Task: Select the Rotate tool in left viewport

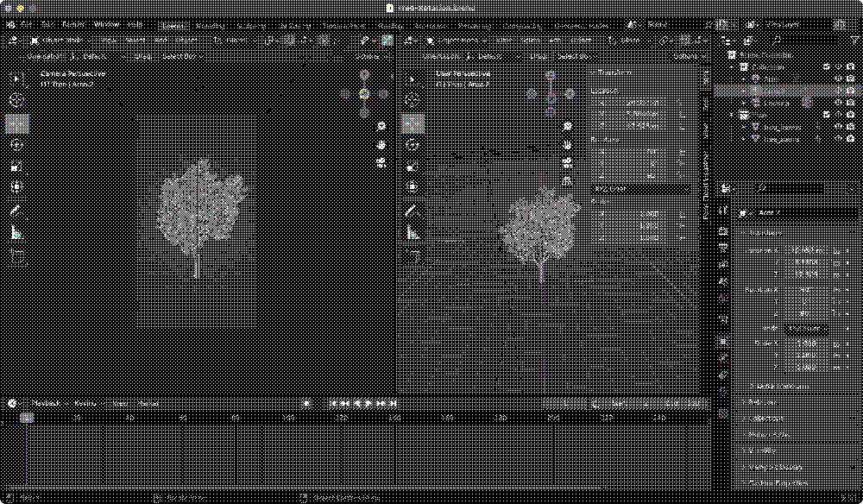Action: click(x=16, y=144)
